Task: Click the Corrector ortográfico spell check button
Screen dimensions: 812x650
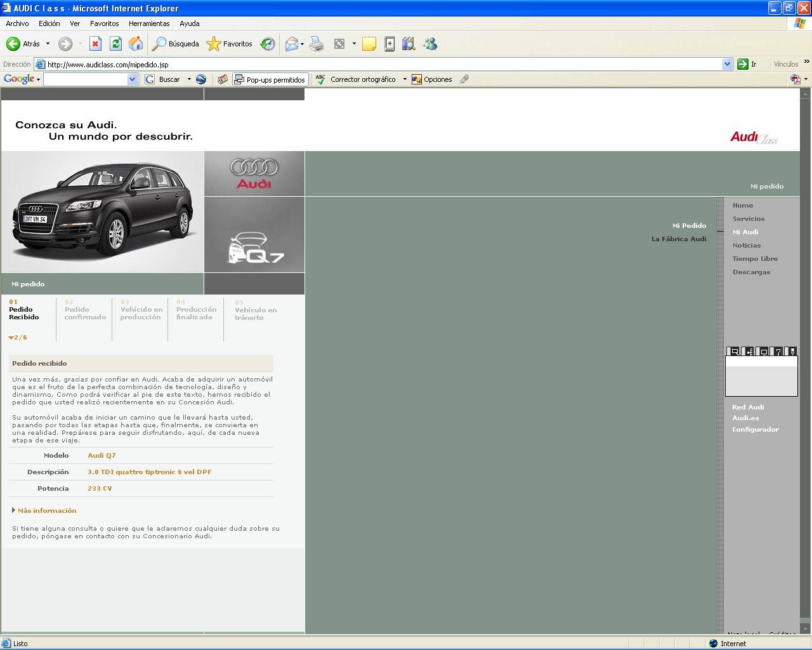Action: tap(357, 79)
